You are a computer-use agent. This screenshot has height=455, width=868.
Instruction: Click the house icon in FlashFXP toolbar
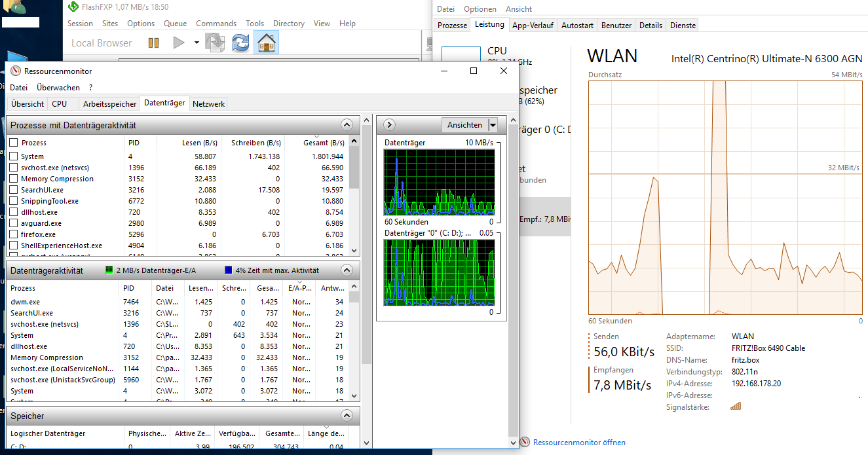(266, 43)
